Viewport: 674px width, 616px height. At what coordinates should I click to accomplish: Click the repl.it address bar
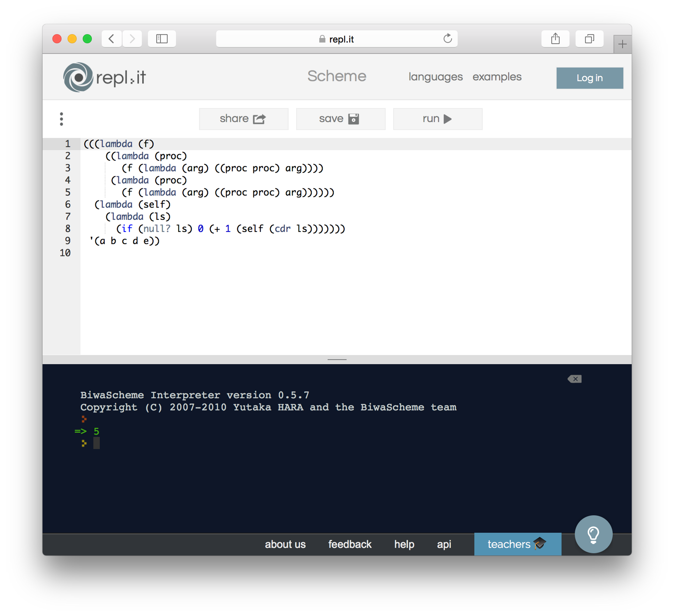pos(336,39)
